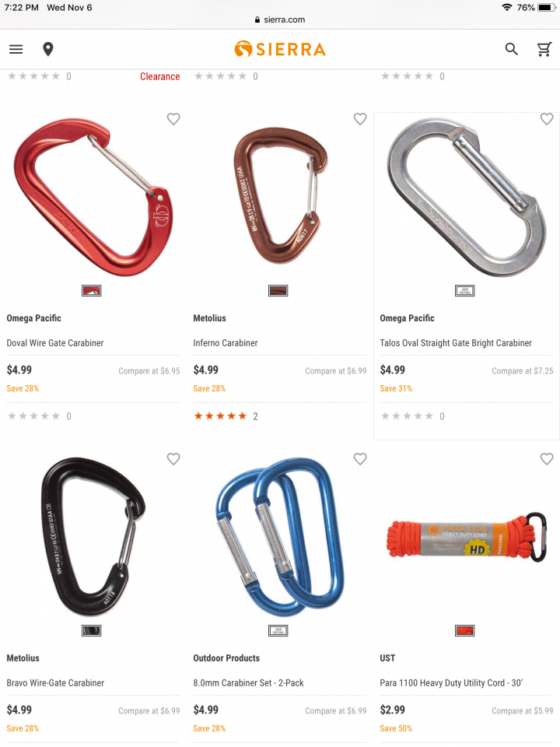Open the Clearance label link
Image resolution: width=560 pixels, height=747 pixels.
point(160,77)
